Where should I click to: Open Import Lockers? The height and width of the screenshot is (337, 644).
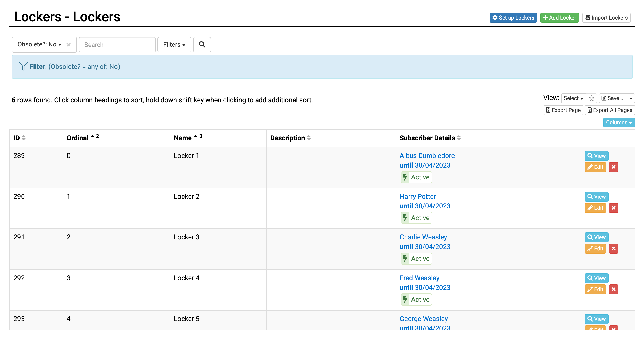click(x=606, y=18)
